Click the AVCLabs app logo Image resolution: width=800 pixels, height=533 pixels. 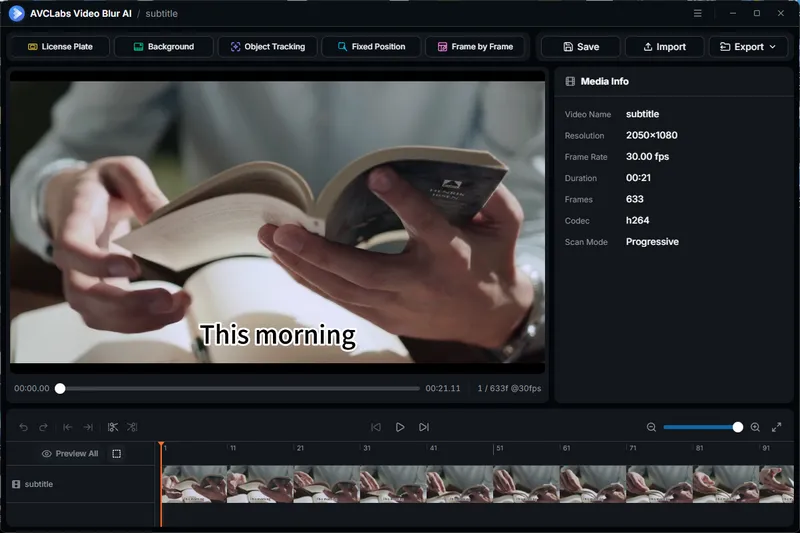pos(16,13)
